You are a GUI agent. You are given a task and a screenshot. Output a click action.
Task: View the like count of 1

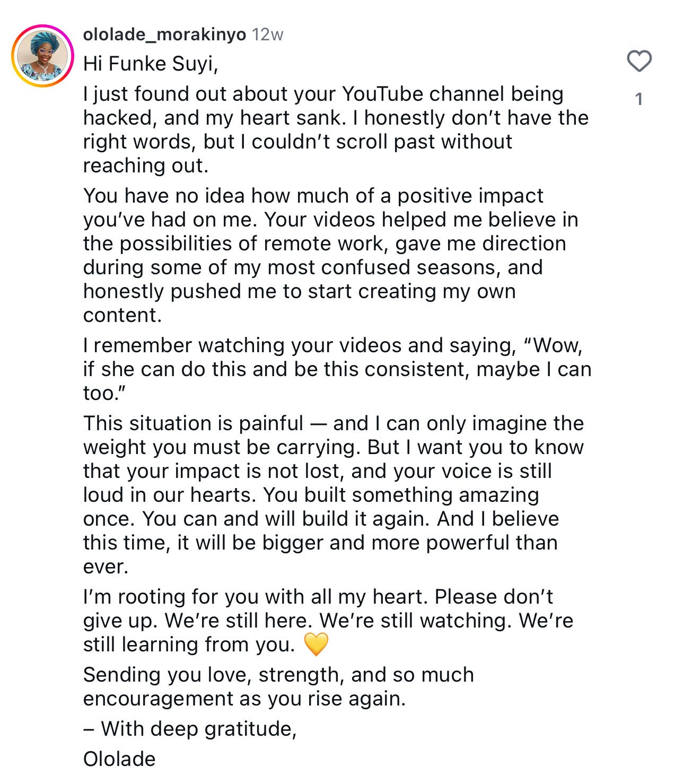click(639, 99)
